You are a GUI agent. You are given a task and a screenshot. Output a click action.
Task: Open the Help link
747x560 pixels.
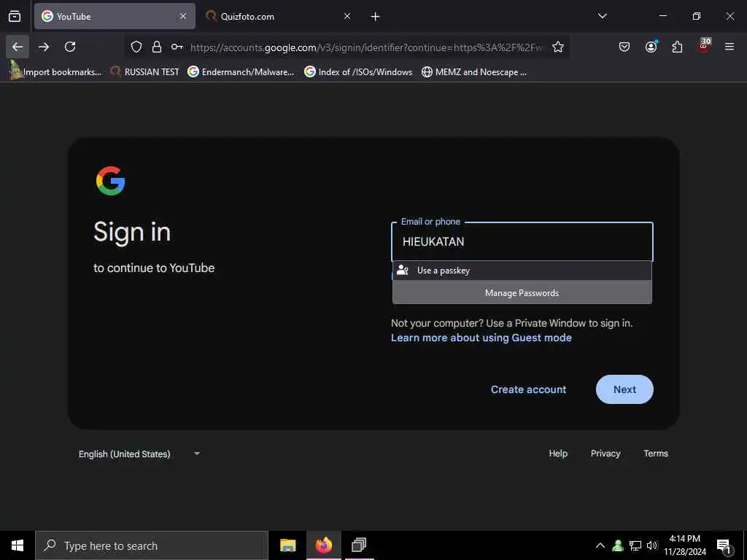pos(558,454)
